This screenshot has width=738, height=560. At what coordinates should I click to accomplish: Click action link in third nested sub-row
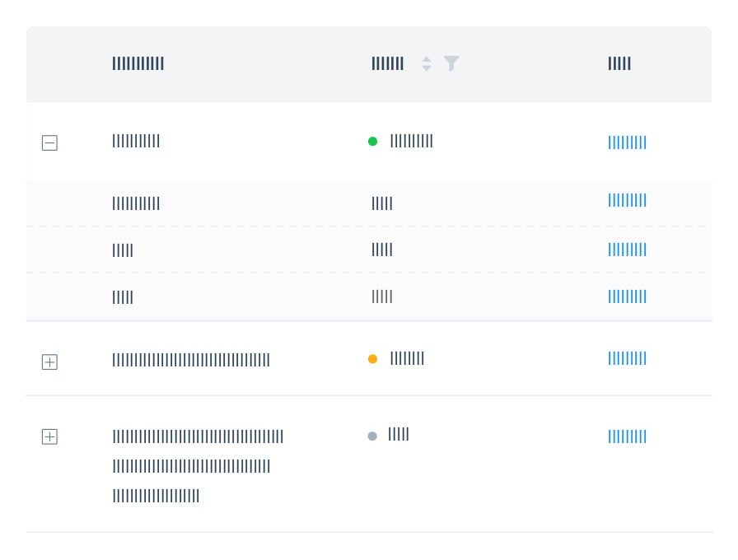[627, 296]
